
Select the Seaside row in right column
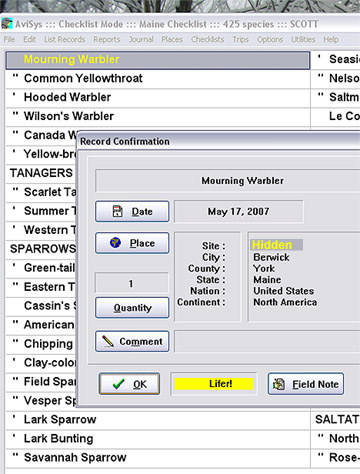[336, 60]
